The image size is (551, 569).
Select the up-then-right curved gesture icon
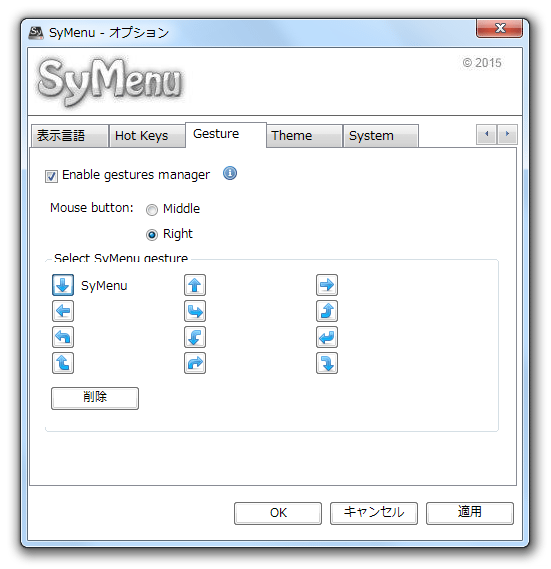195,363
